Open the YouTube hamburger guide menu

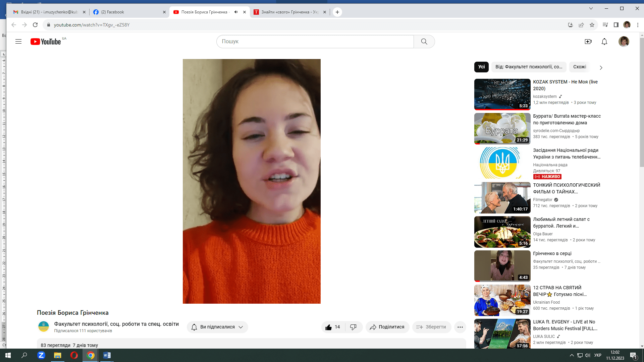tap(18, 42)
